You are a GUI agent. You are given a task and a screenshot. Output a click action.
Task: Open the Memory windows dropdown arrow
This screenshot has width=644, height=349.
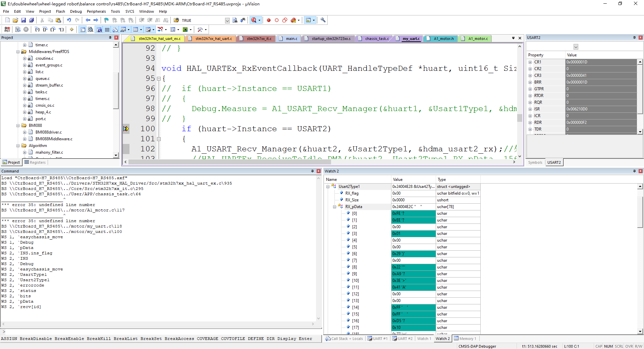click(x=141, y=30)
